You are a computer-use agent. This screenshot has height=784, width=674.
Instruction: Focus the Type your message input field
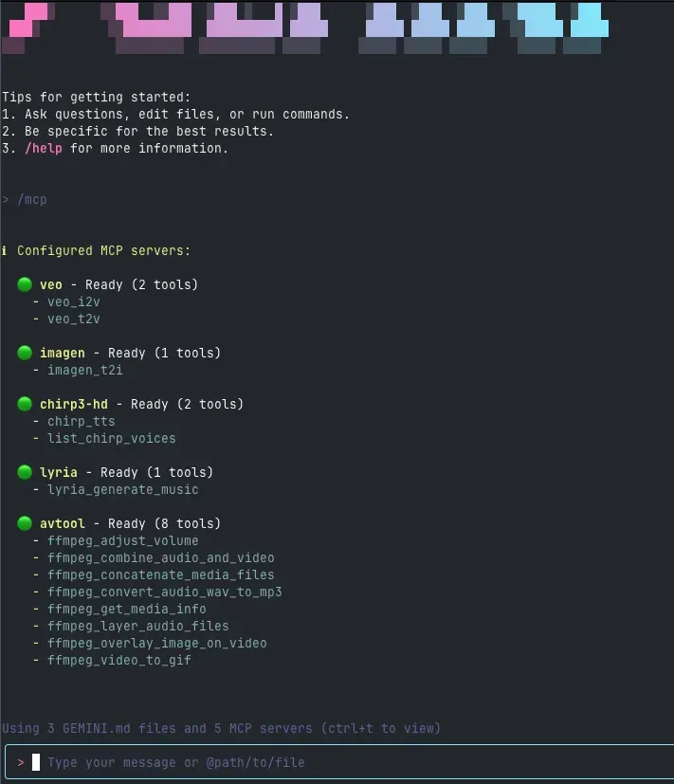point(340,762)
